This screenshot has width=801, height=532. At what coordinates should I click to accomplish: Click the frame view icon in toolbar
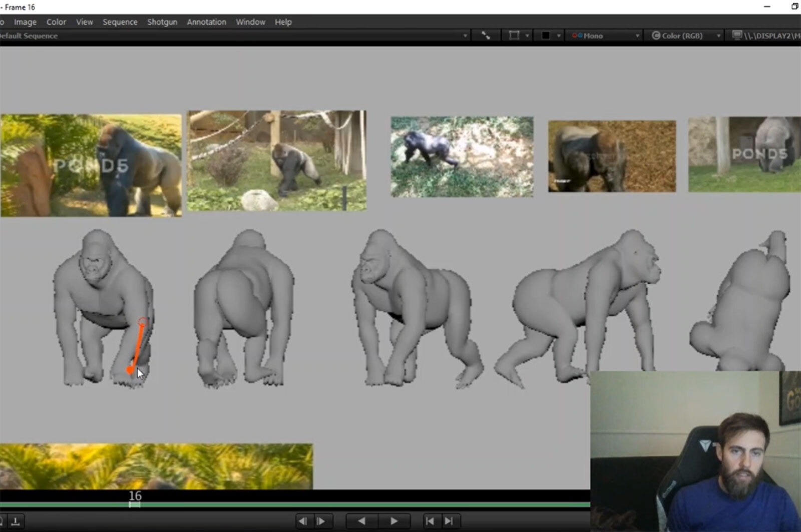(x=514, y=36)
